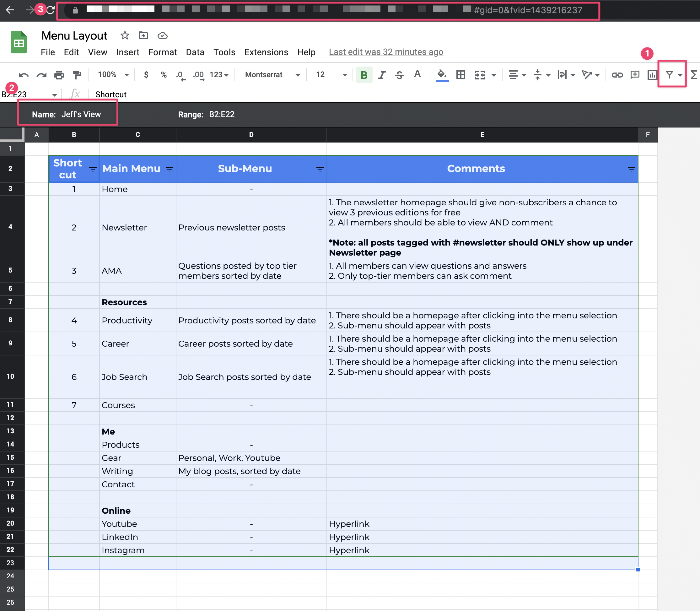Open Horizontal align dropdown
700x611 pixels.
click(x=517, y=75)
